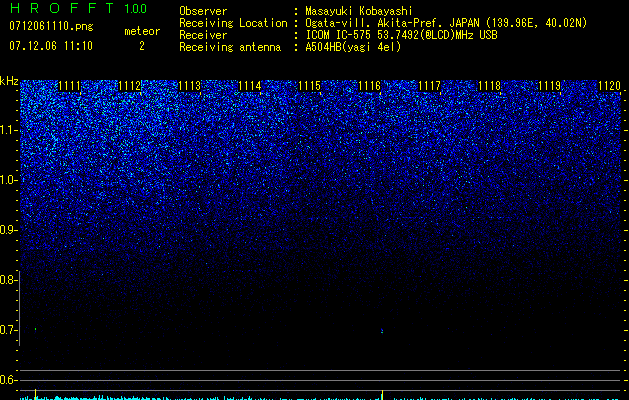Click the HROFFT 1.0.0 title text
The width and height of the screenshot is (629, 400).
point(78,8)
